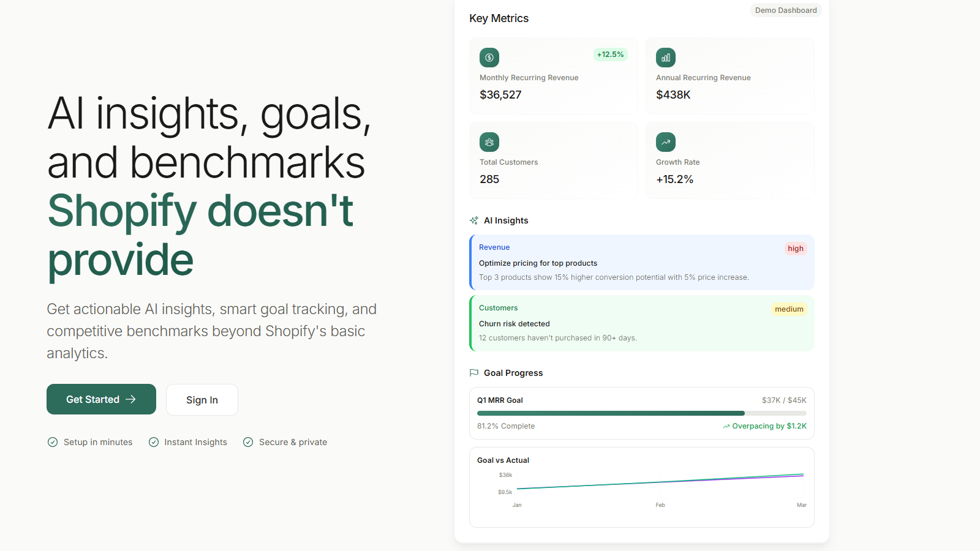Click the high priority badge on Revenue insight
The image size is (980, 551).
tap(795, 248)
